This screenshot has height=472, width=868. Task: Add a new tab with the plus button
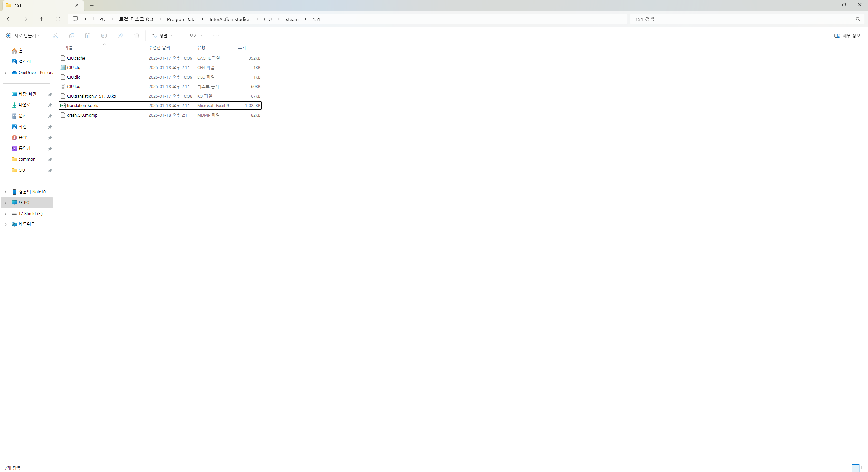92,5
